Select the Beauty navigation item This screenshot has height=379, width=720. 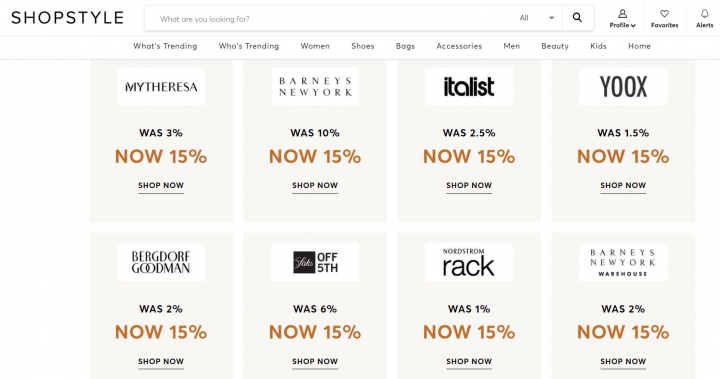click(555, 46)
